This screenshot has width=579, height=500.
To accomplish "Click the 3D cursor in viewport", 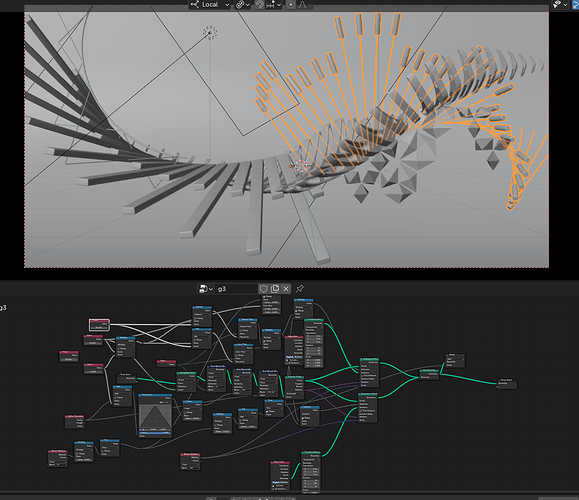I will pyautogui.click(x=301, y=166).
